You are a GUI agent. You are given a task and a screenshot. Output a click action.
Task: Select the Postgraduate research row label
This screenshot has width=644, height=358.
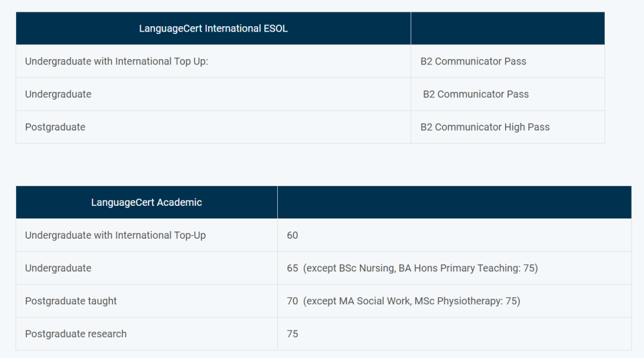(x=76, y=334)
